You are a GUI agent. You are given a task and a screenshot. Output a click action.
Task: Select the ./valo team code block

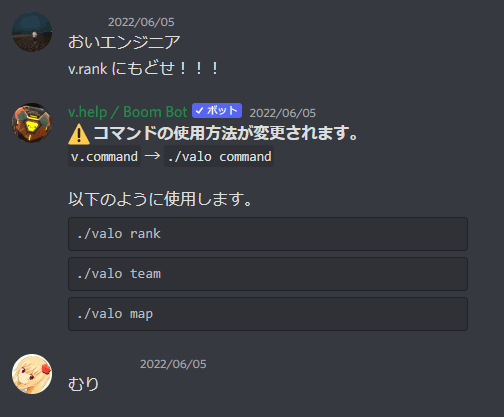[x=268, y=274]
